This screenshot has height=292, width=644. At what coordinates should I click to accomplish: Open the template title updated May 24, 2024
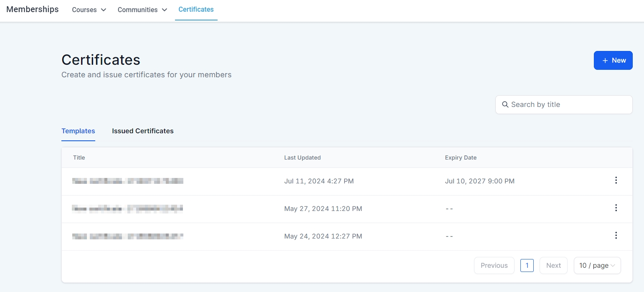(128, 236)
